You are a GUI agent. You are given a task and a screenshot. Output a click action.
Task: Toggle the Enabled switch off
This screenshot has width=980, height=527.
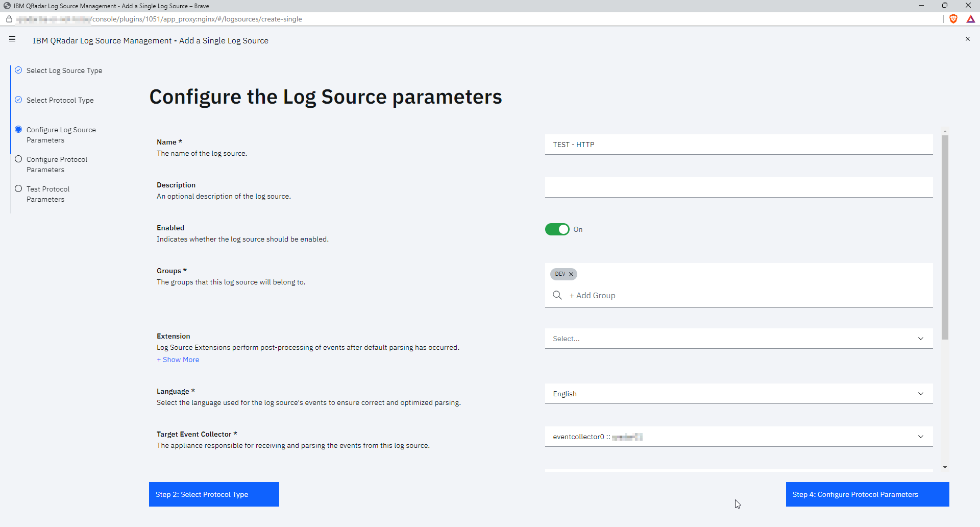(557, 229)
